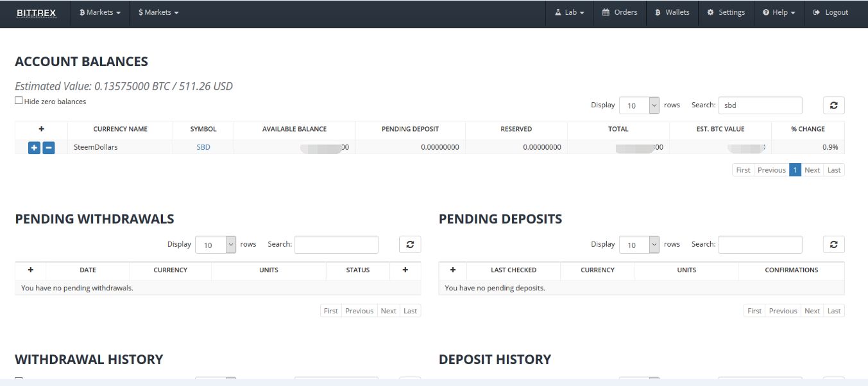Change Account Balances display rows dropdown
The image size is (868, 386).
(x=640, y=105)
